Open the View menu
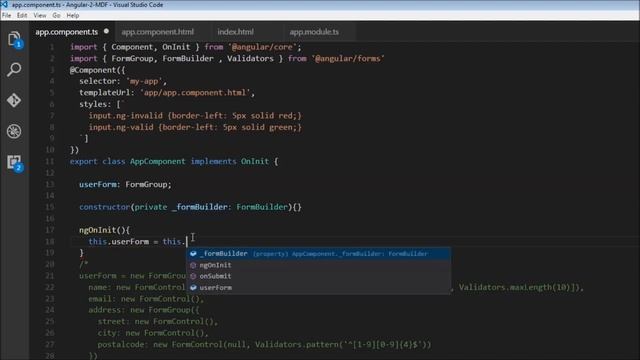Viewport: 640px width, 360px height. pos(40,16)
